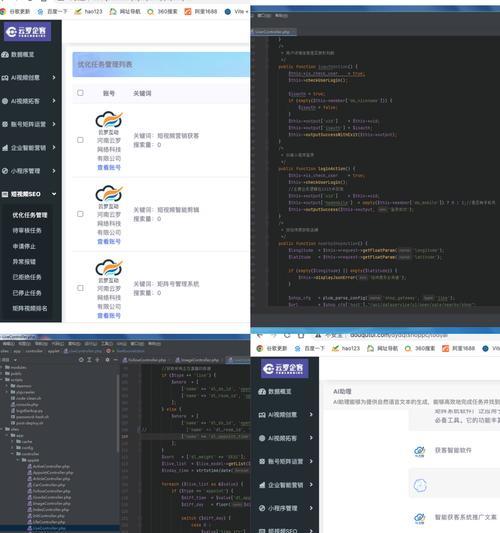Open 异常报错 submenu item
Screen dimensions: 500x533
click(x=24, y=262)
